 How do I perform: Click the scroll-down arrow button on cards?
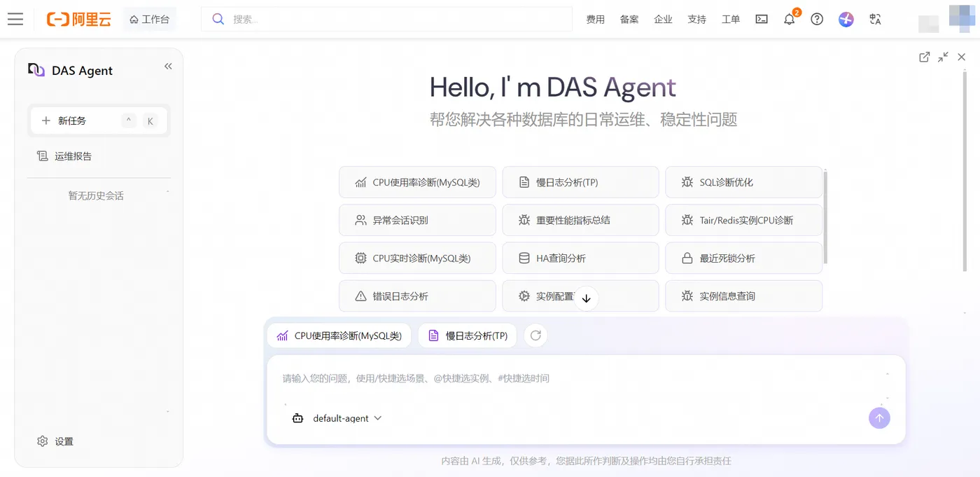587,298
